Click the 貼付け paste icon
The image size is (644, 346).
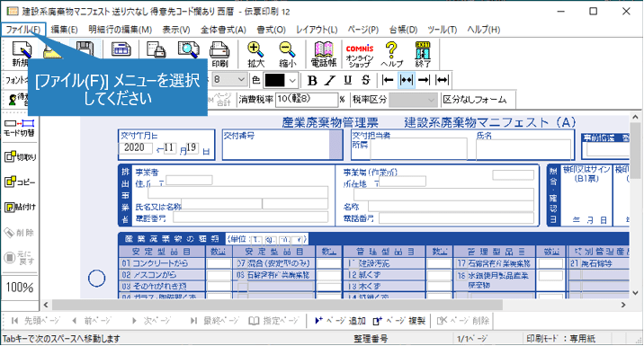coord(20,207)
